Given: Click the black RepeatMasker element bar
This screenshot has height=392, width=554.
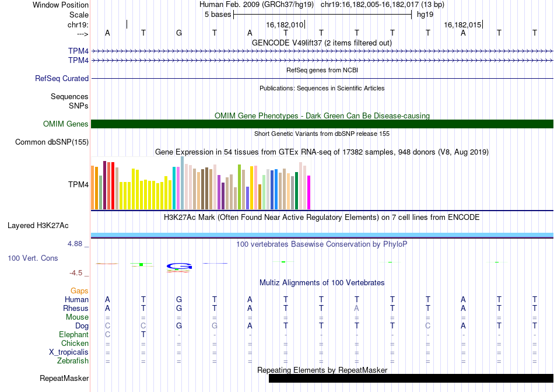Looking at the screenshot, I should [x=411, y=378].
